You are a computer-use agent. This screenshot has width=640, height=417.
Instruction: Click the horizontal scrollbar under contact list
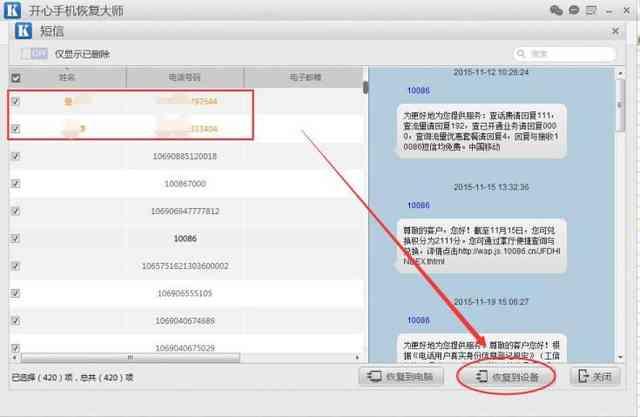pyautogui.click(x=131, y=357)
